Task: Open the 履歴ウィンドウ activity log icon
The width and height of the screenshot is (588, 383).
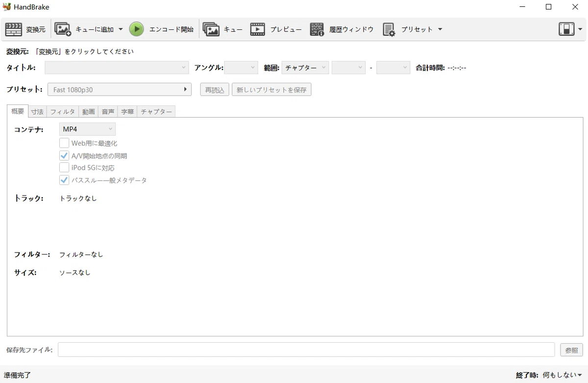Action: click(317, 29)
